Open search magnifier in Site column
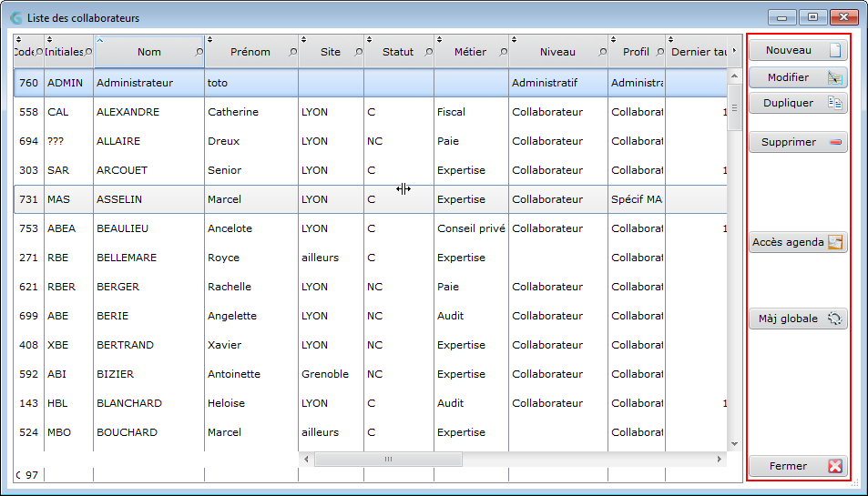The height and width of the screenshot is (496, 868). (x=359, y=52)
